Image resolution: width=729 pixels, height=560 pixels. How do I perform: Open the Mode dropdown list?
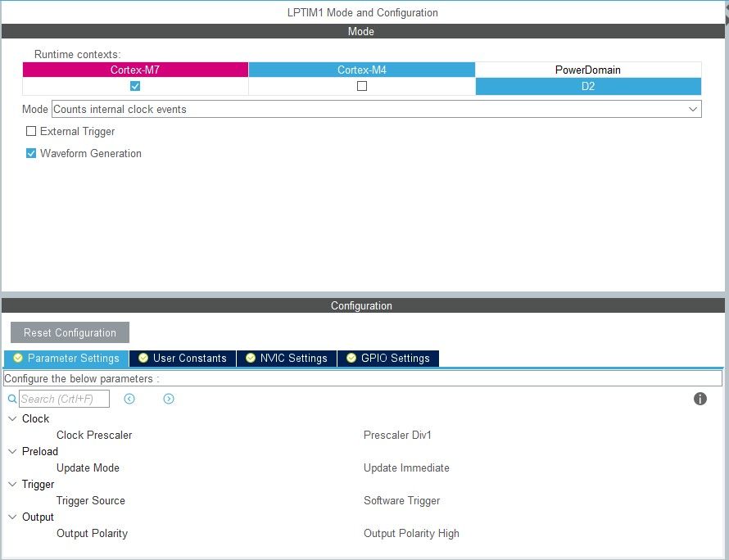click(x=377, y=109)
